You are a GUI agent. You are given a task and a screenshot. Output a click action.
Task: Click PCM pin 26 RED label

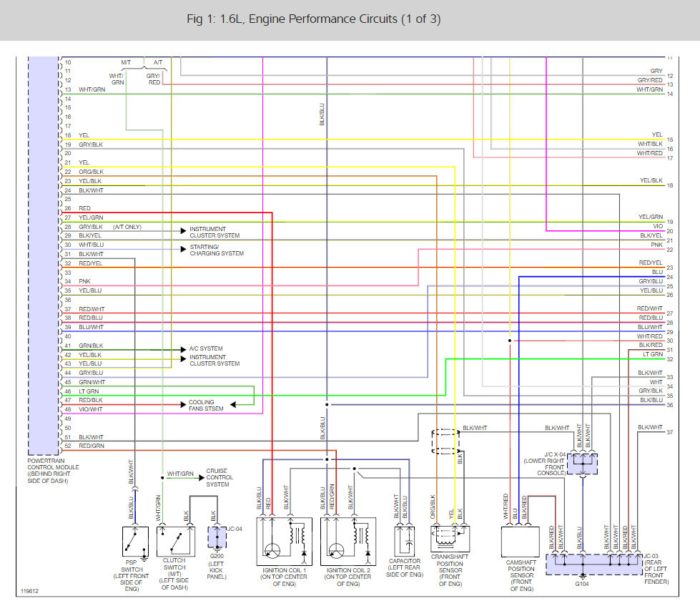[x=85, y=208]
